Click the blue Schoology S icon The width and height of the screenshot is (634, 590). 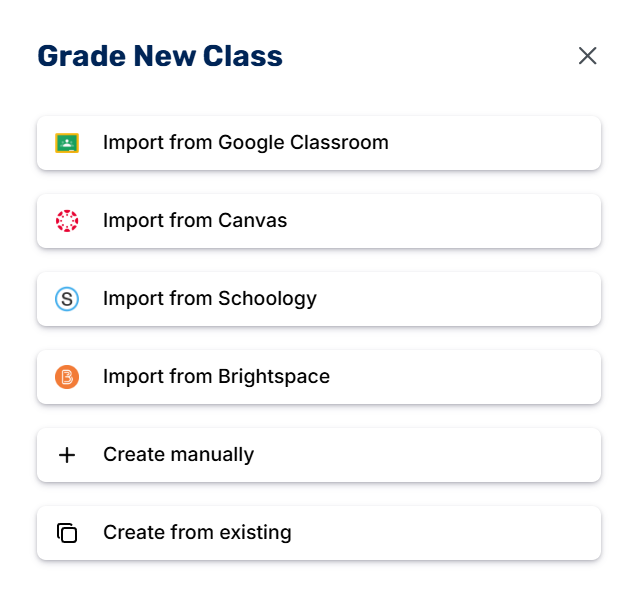click(x=67, y=298)
